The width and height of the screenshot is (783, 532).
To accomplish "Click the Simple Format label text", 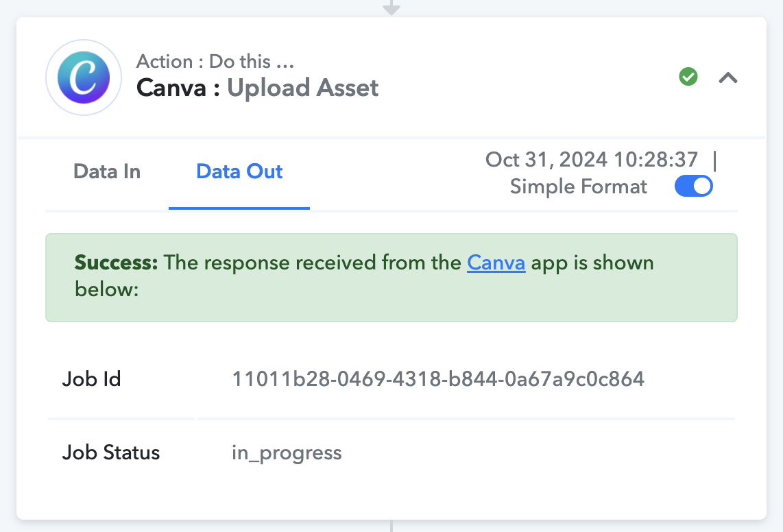I will (x=578, y=187).
